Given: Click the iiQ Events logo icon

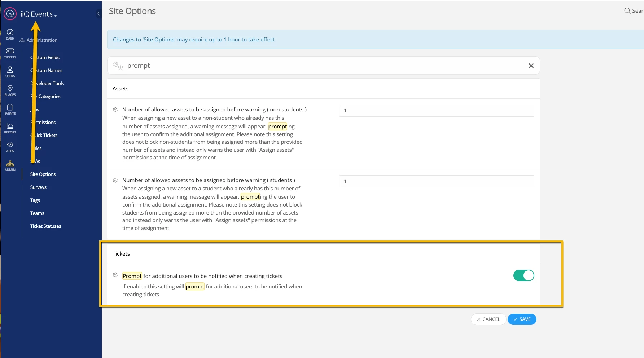Looking at the screenshot, I should (10, 14).
